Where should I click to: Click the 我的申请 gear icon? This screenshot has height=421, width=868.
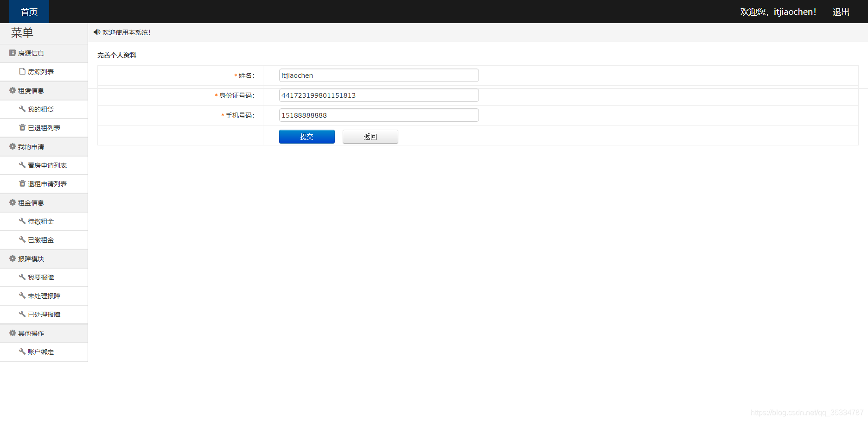click(13, 146)
